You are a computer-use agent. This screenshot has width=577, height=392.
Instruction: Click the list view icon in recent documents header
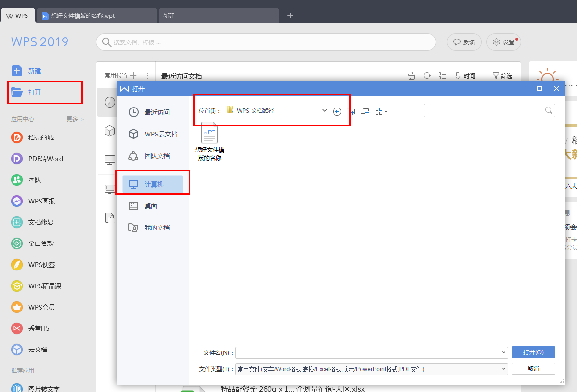[x=443, y=75]
